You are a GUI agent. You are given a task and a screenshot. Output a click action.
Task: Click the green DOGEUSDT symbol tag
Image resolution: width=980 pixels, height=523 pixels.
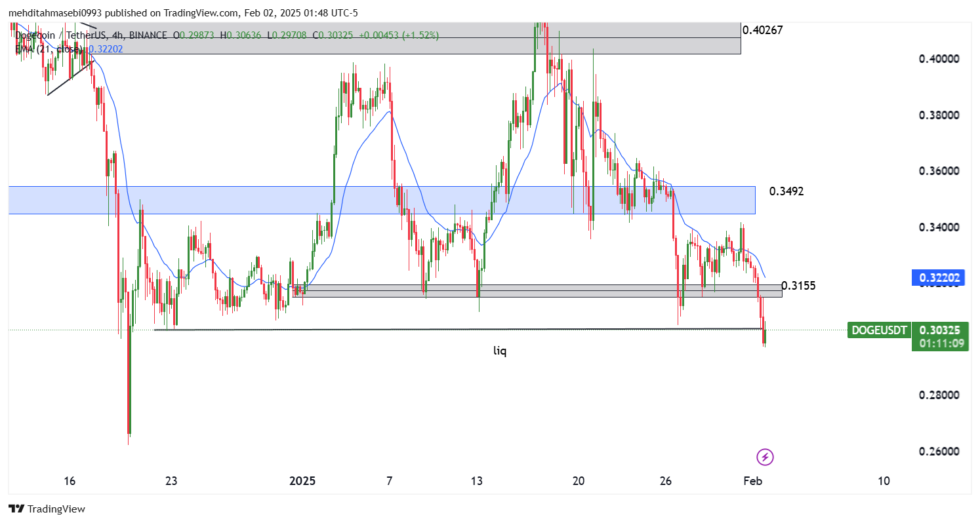click(x=878, y=330)
